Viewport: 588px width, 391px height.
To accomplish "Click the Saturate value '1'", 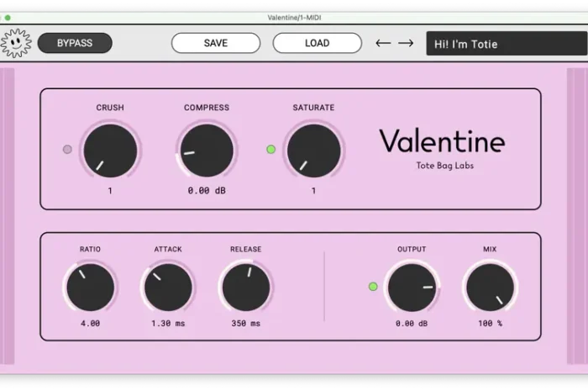I will (314, 191).
